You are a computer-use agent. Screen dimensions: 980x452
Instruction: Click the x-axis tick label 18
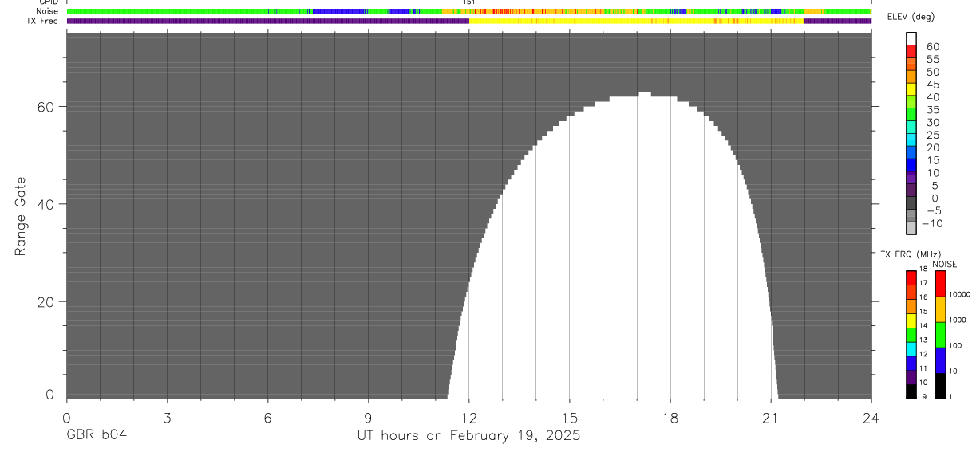670,418
